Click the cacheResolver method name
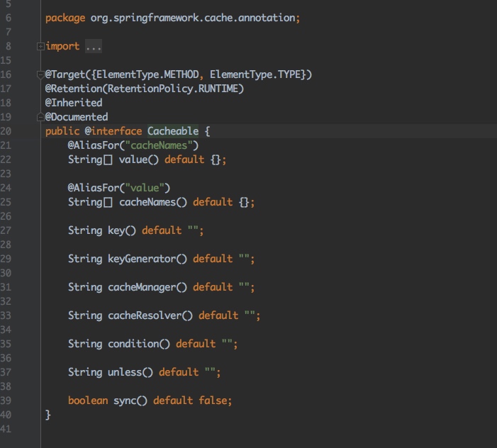 (144, 315)
